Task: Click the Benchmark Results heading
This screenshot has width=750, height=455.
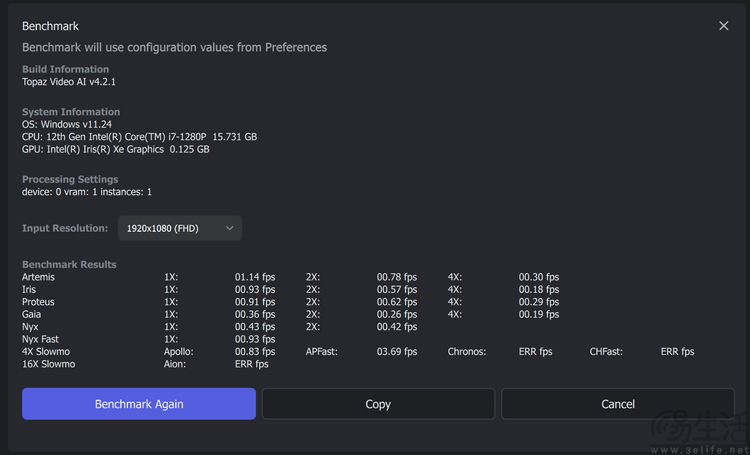Action: (69, 264)
